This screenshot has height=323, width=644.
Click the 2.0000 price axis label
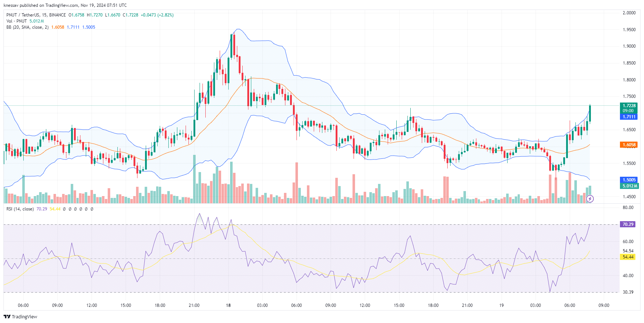pos(629,13)
